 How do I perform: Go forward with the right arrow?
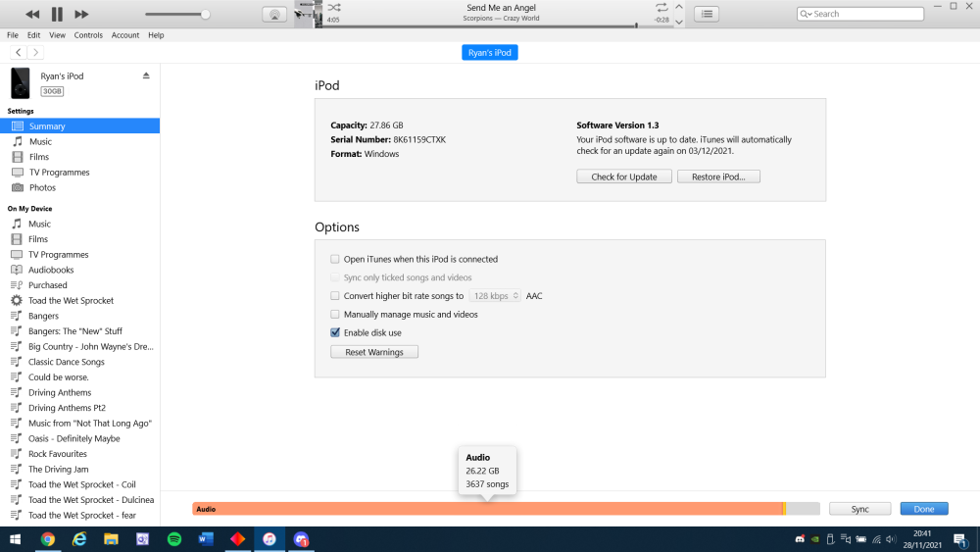pos(35,53)
